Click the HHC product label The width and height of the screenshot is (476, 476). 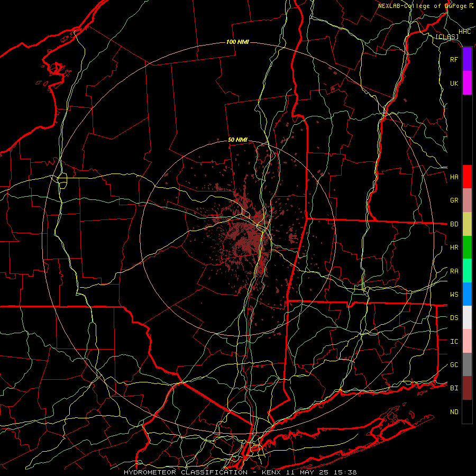pos(465,32)
